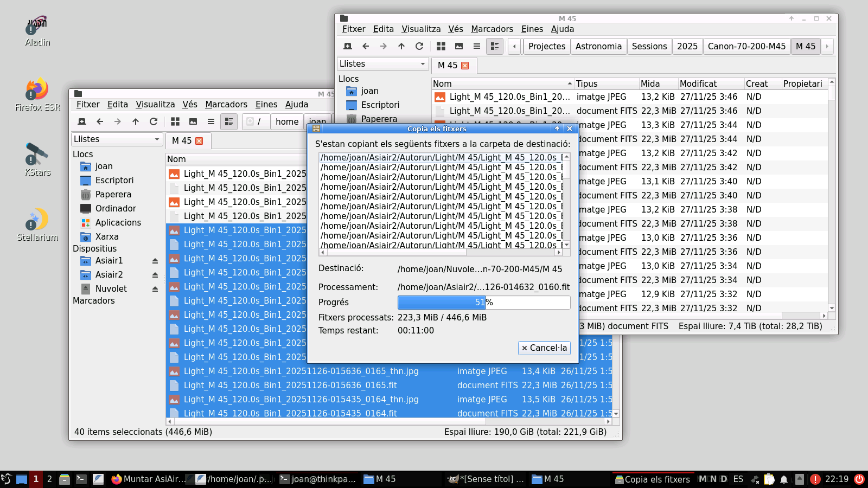
Task: Switch to icon grid view in left window
Action: [x=175, y=121]
